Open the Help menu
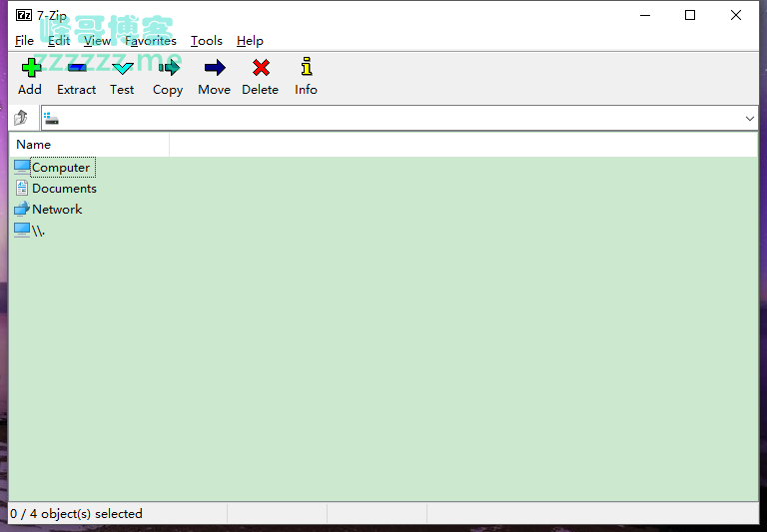 tap(250, 41)
